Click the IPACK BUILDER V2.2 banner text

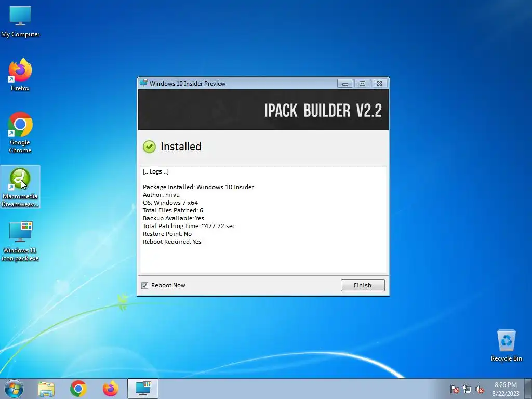(x=323, y=111)
